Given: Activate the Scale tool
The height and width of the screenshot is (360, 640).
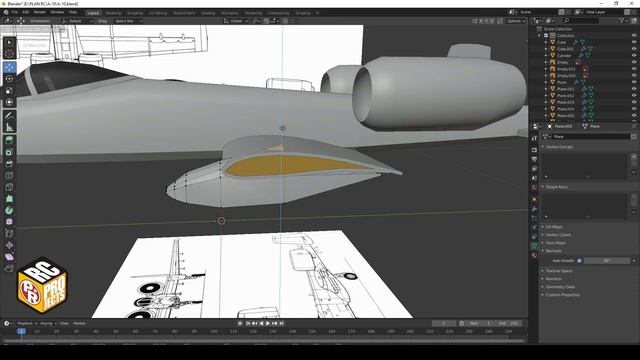Looking at the screenshot, I should click(x=10, y=91).
